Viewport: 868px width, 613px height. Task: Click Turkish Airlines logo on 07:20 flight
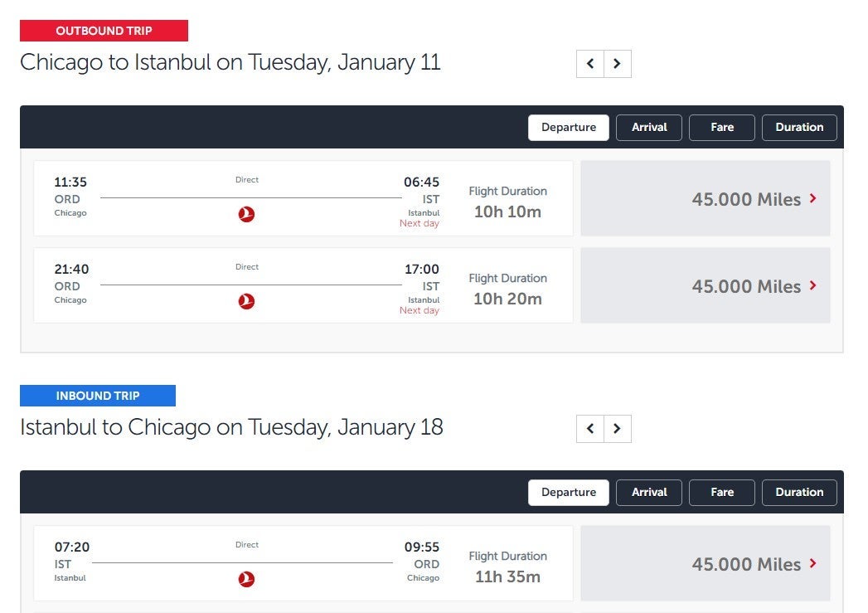(x=246, y=580)
